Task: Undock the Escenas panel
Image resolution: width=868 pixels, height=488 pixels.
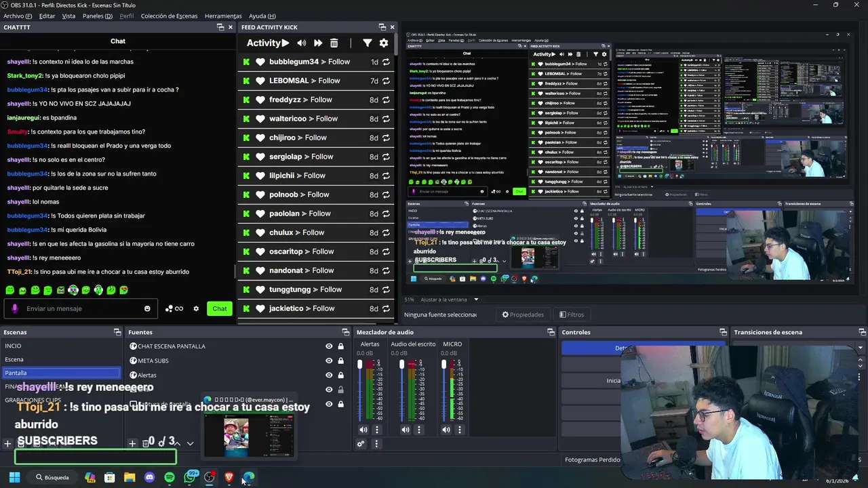Action: coord(119,332)
